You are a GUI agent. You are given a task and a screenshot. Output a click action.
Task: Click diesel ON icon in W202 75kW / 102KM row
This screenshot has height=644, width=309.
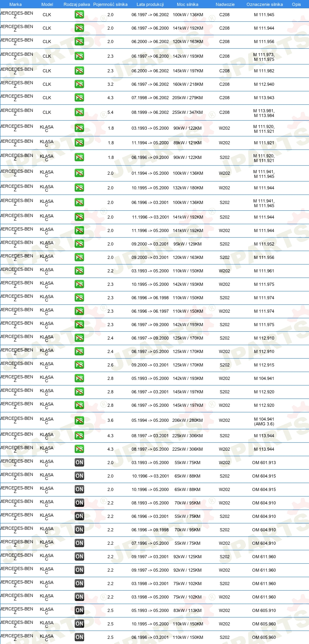[79, 597]
